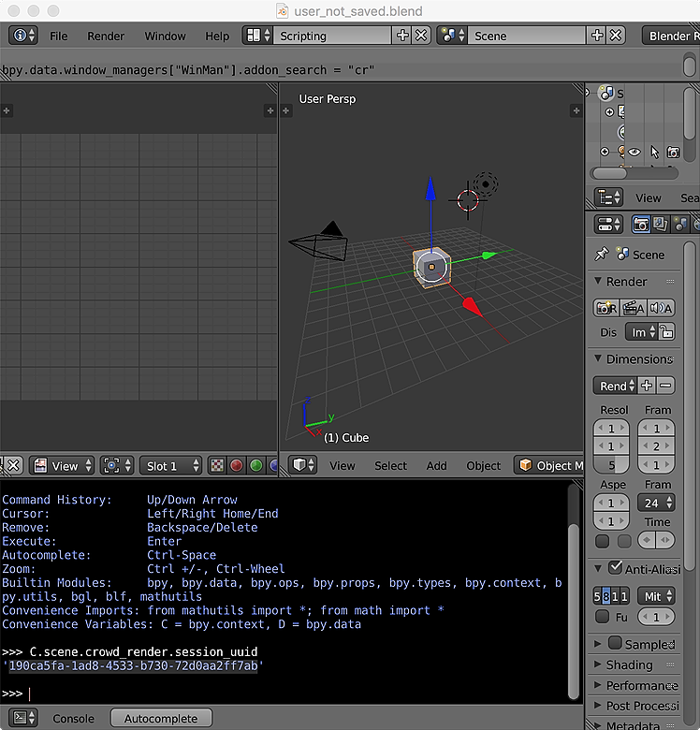Open the render Display mode dropdown
The width and height of the screenshot is (700, 730).
(641, 332)
